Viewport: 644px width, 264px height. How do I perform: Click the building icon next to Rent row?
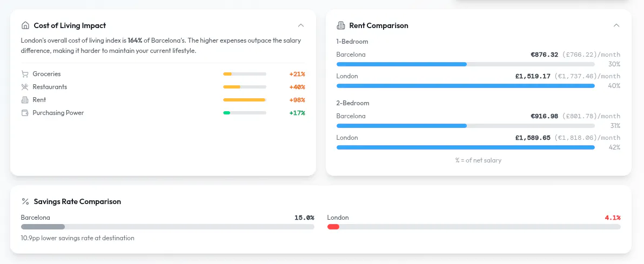click(x=25, y=100)
